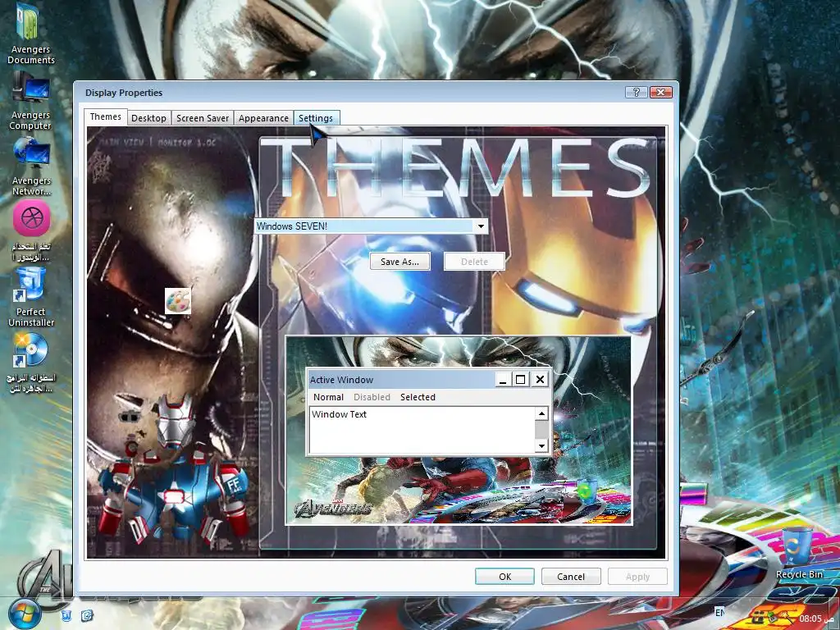Go to the Settings tab
The width and height of the screenshot is (840, 630).
click(316, 118)
